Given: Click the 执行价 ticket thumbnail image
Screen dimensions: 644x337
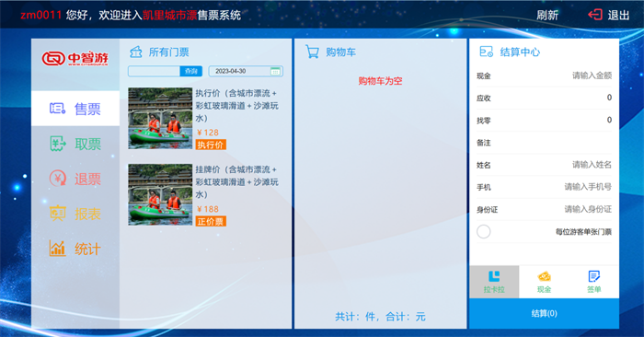Looking at the screenshot, I should (160, 119).
